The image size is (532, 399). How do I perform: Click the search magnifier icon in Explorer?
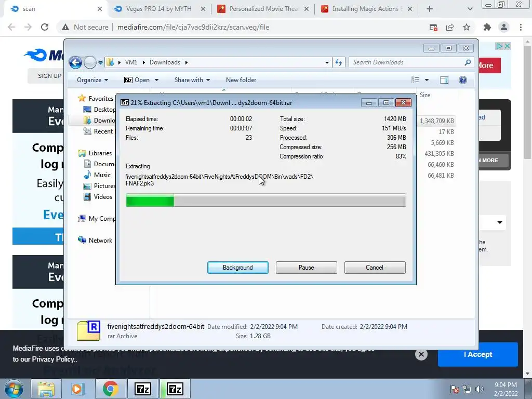(468, 62)
